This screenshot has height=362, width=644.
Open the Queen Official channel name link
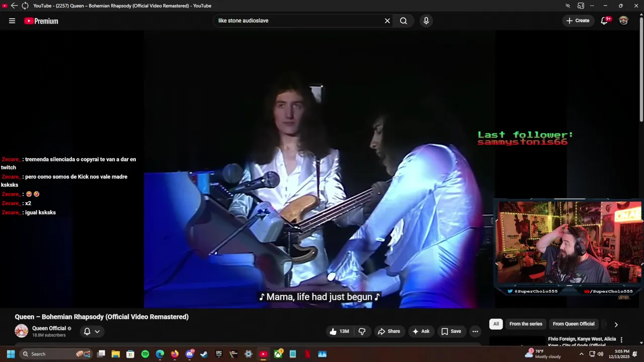[49, 328]
